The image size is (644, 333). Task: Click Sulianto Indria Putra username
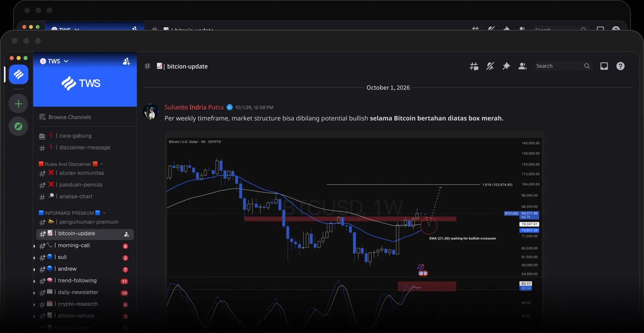(x=194, y=107)
